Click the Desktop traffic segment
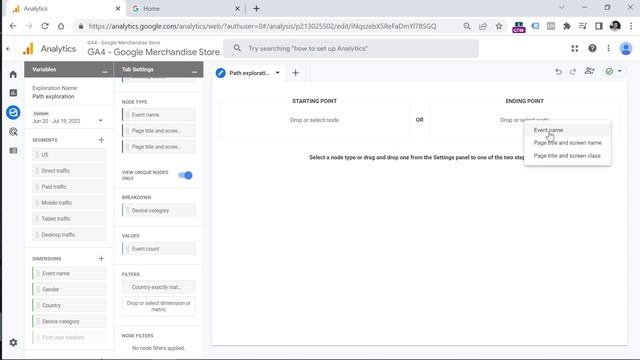640x360 pixels. (x=69, y=235)
